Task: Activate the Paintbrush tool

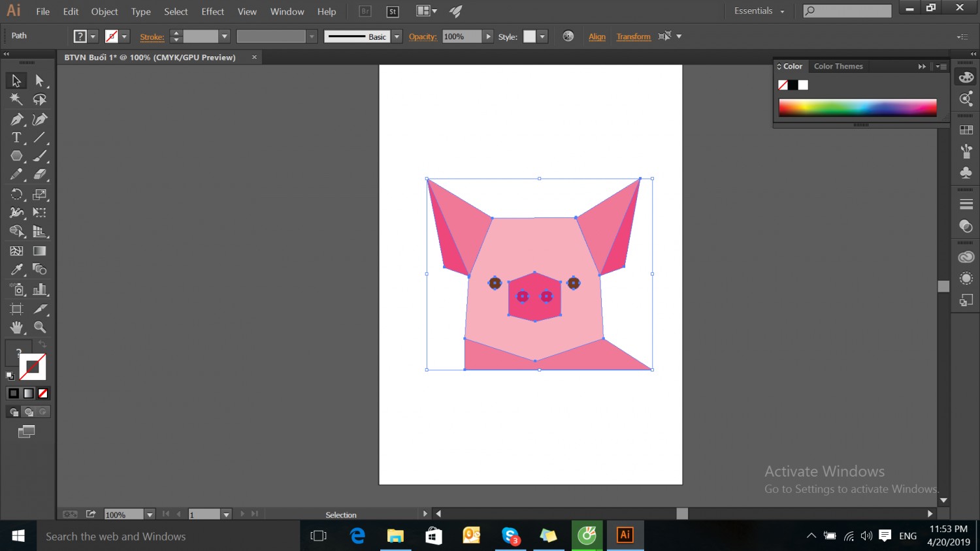Action: [x=40, y=156]
